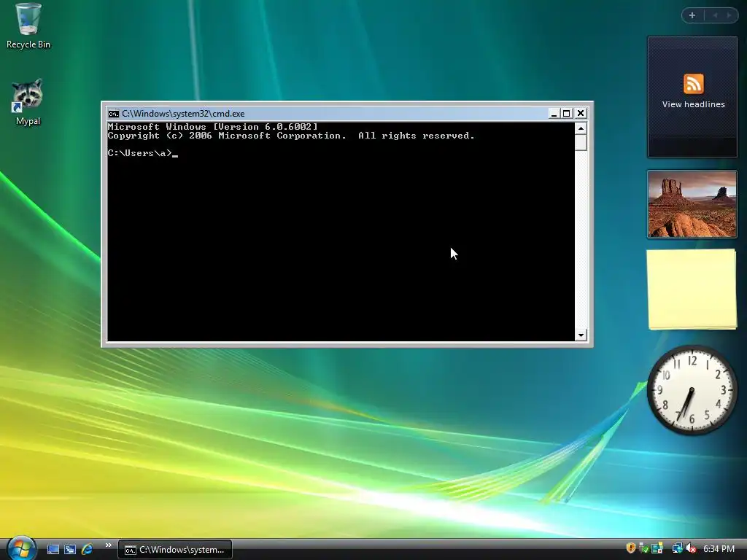Click the cmd window scroll down arrow

pyautogui.click(x=581, y=335)
